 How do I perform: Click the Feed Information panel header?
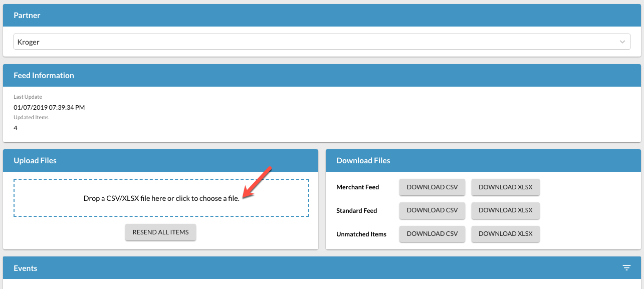point(44,76)
